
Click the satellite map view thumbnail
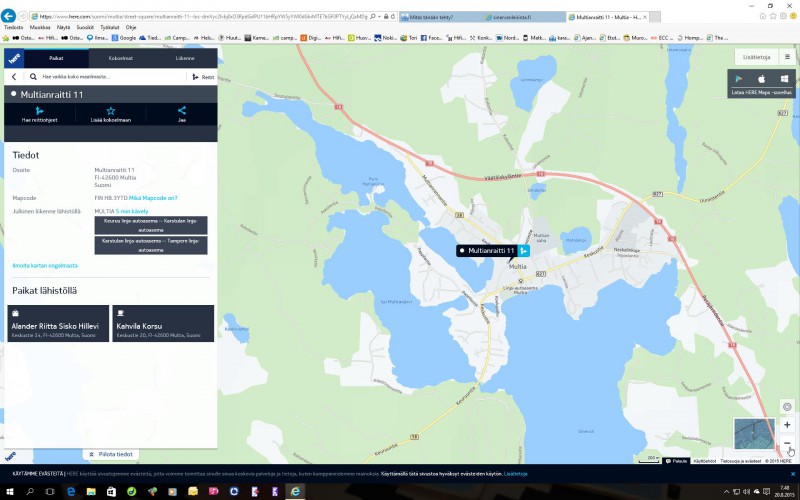coord(753,433)
